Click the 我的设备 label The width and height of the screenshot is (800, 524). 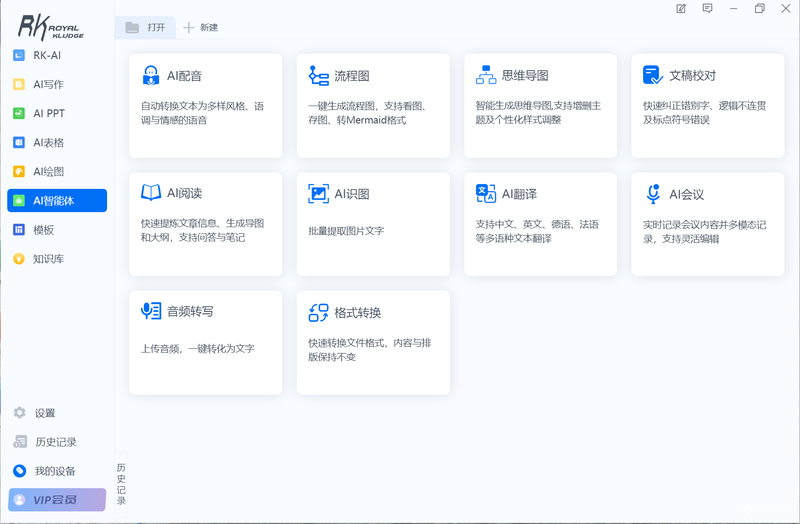(55, 471)
